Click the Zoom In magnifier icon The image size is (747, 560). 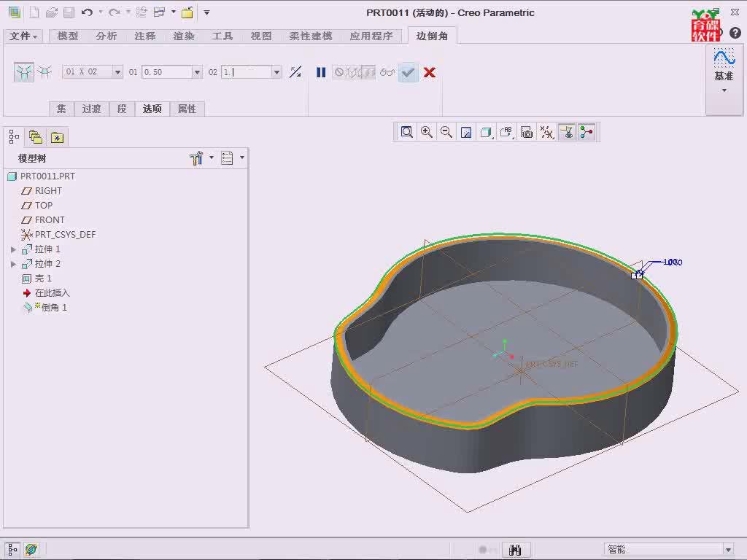(x=426, y=132)
